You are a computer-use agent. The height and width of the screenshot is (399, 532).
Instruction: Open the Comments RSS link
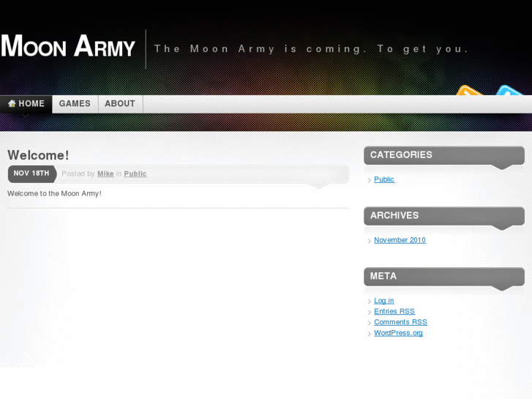pos(400,322)
